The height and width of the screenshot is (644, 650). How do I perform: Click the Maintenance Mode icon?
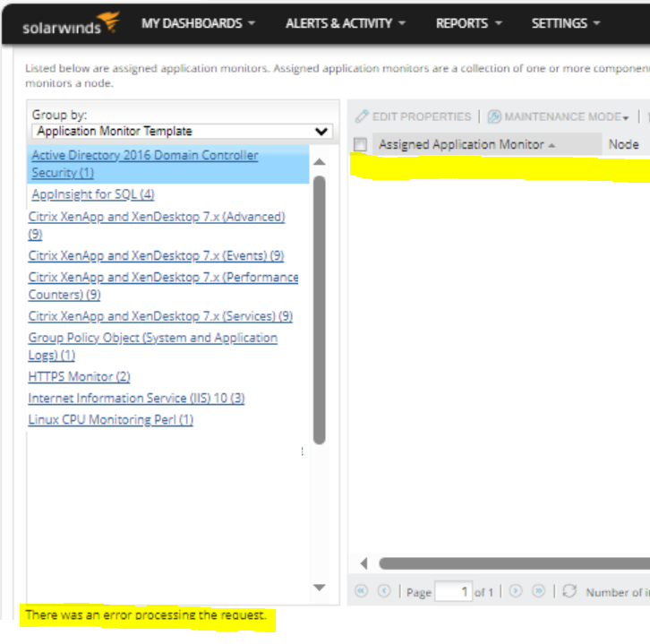click(494, 116)
